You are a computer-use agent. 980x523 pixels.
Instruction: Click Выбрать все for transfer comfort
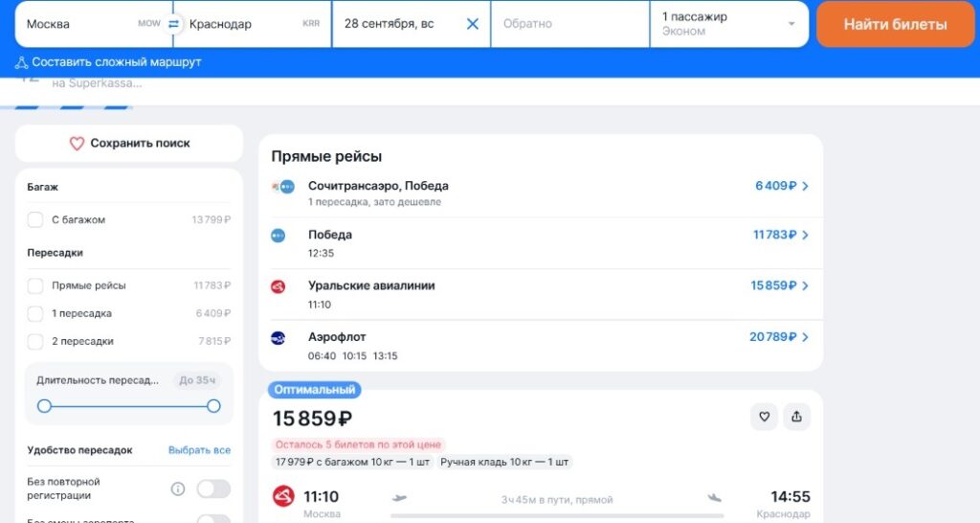coord(199,450)
